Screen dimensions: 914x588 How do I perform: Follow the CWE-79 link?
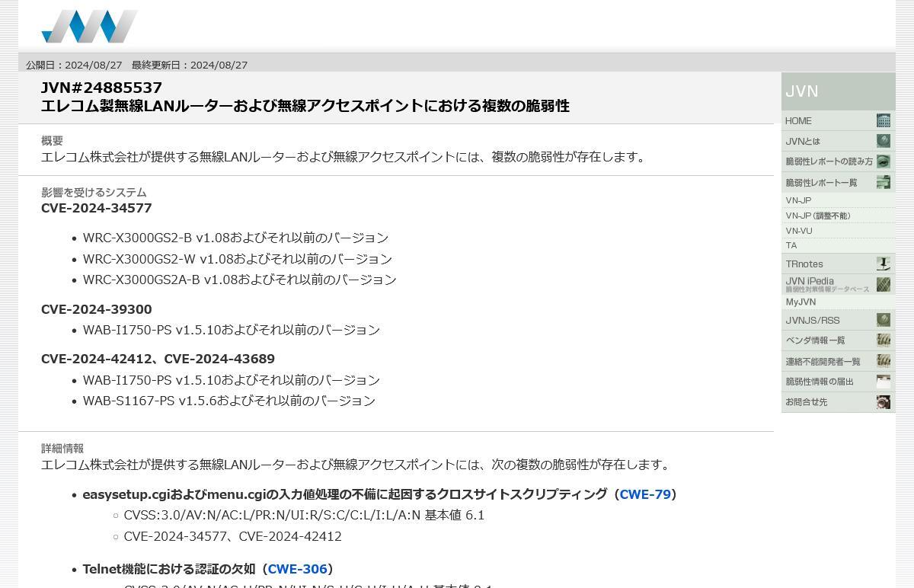pyautogui.click(x=645, y=494)
